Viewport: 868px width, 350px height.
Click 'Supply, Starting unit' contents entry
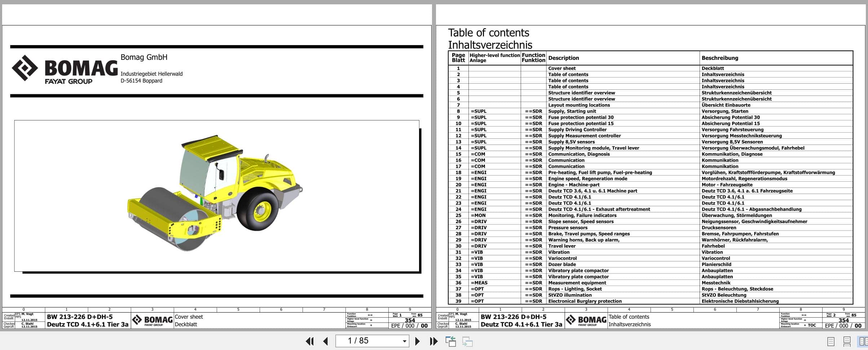572,111
